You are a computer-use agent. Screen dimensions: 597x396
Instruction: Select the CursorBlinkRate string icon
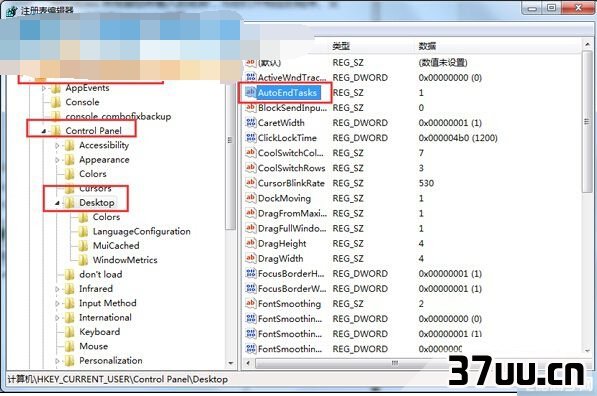pos(251,183)
